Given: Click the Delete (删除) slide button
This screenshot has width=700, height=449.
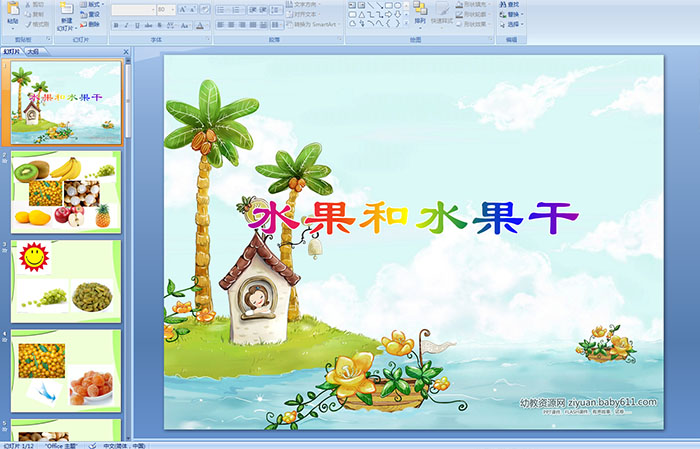Looking at the screenshot, I should coord(90,24).
